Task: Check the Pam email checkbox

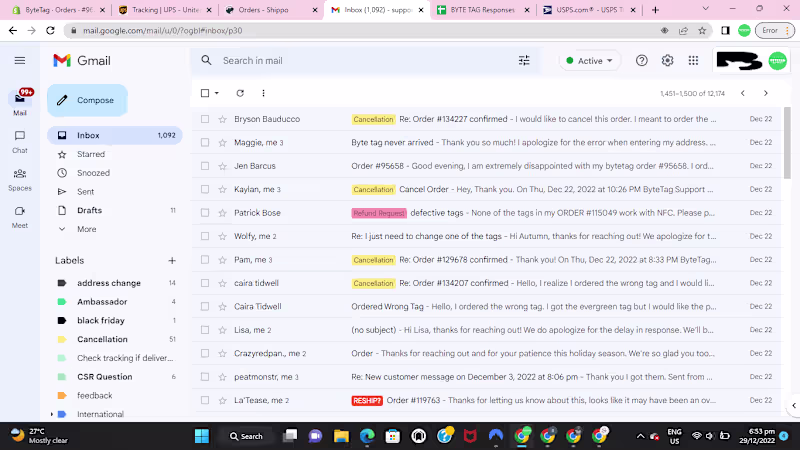Action: (x=205, y=260)
